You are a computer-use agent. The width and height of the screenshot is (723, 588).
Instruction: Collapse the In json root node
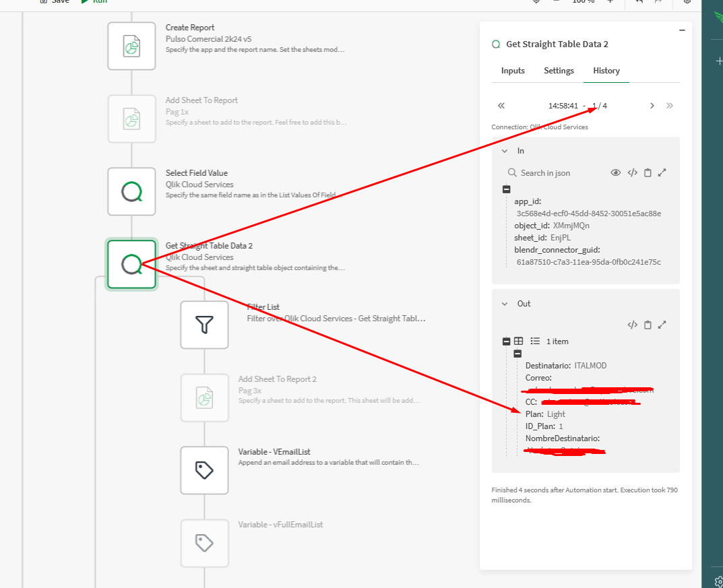point(506,189)
